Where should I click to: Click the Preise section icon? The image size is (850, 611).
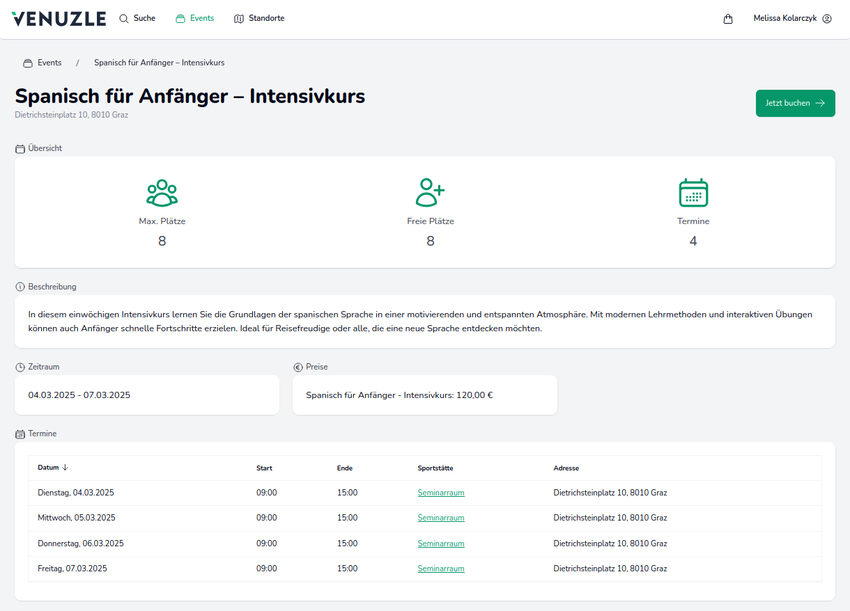point(297,366)
